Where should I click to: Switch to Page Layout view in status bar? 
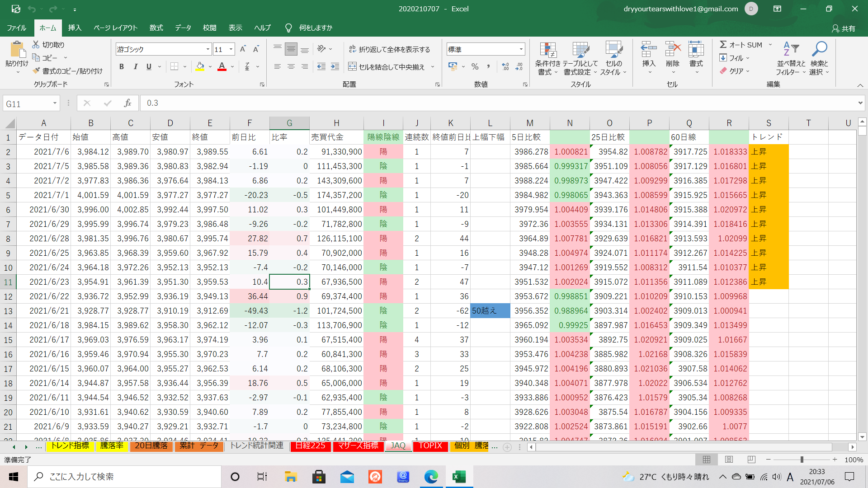click(729, 460)
